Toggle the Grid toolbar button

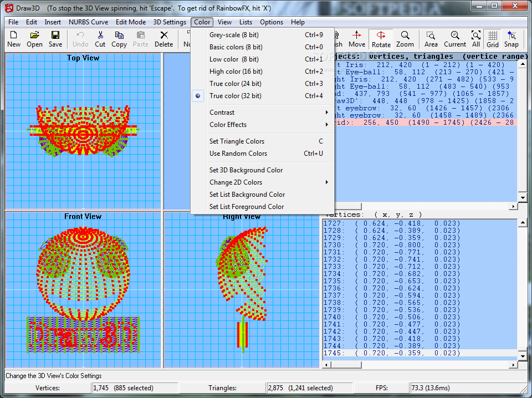[x=493, y=39]
